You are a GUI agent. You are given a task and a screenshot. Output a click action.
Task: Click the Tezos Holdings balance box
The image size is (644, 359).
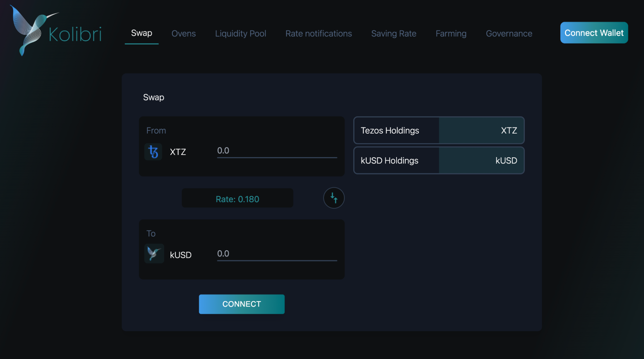(x=438, y=130)
